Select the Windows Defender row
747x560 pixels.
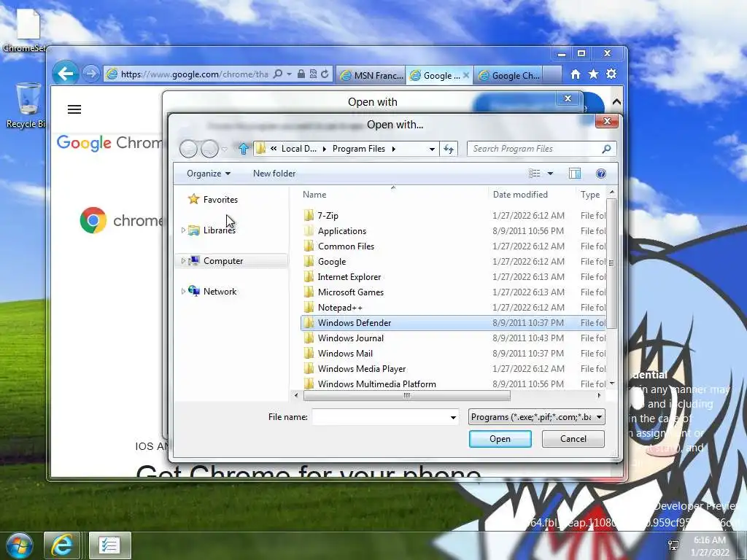(x=453, y=323)
